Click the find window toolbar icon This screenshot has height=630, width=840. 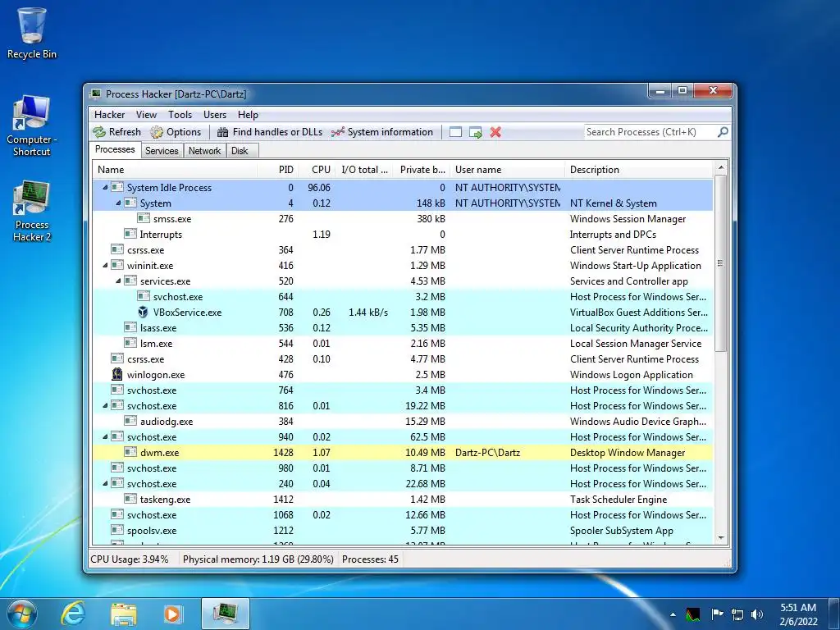[x=455, y=132]
